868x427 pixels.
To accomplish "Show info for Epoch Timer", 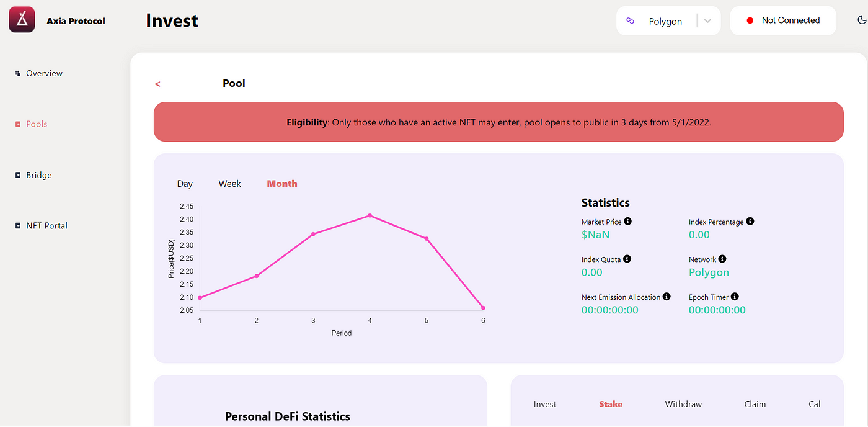I will pos(735,297).
